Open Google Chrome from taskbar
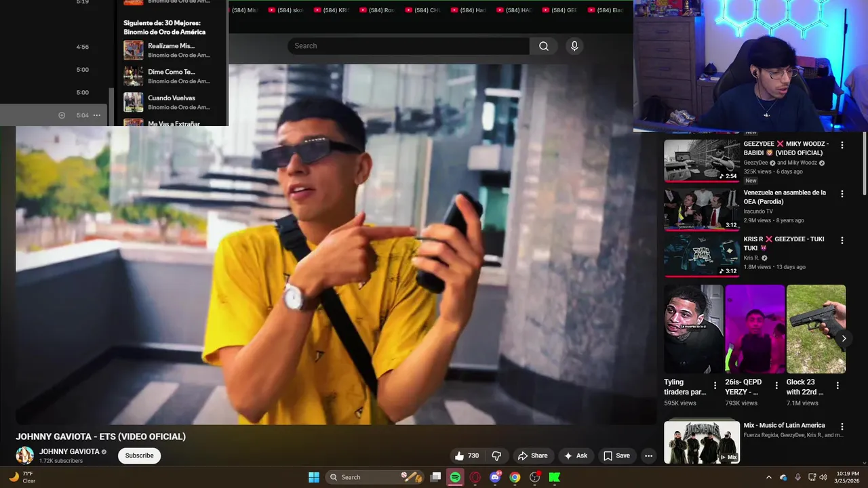The height and width of the screenshot is (488, 868). click(515, 477)
